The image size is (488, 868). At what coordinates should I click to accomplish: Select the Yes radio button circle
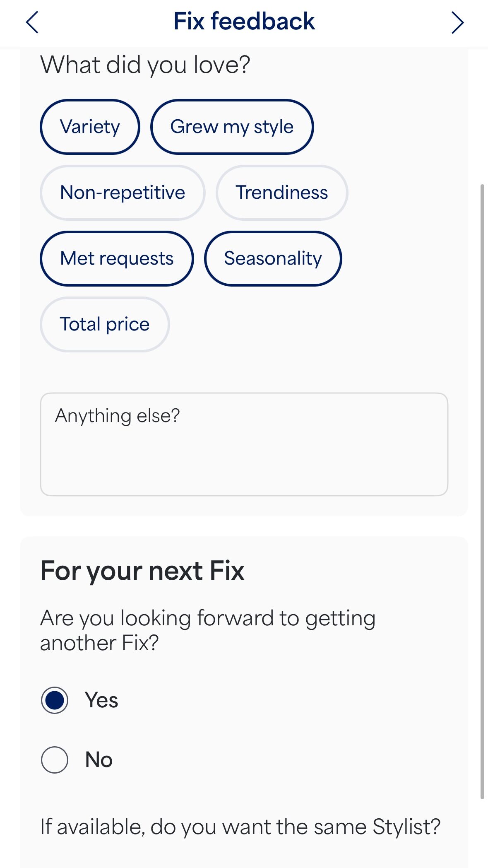55,700
